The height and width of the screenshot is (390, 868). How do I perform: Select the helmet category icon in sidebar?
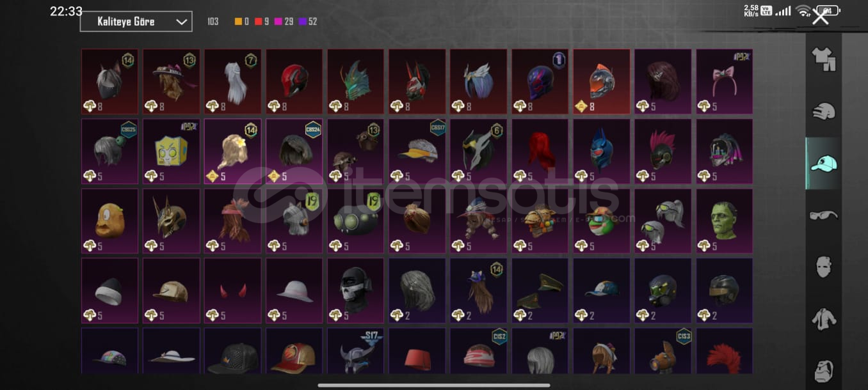coord(824,111)
